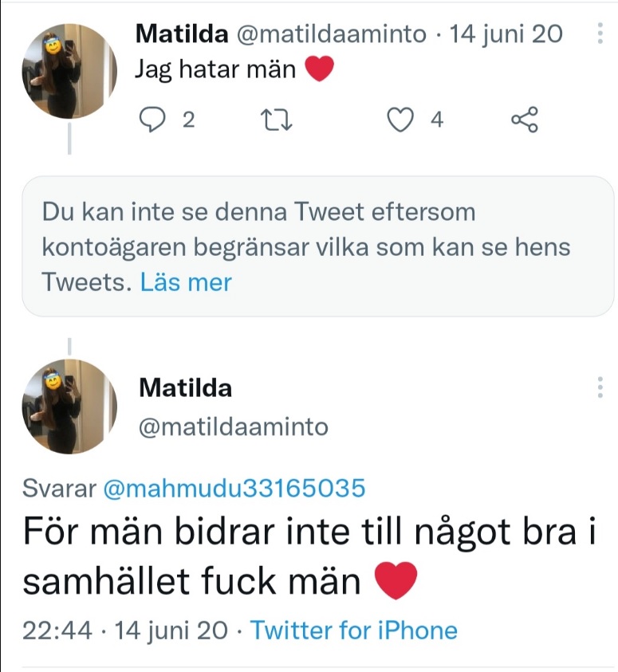The image size is (618, 672).
Task: Click the @matildaaminto handle below the second Matilda
Action: [x=233, y=426]
